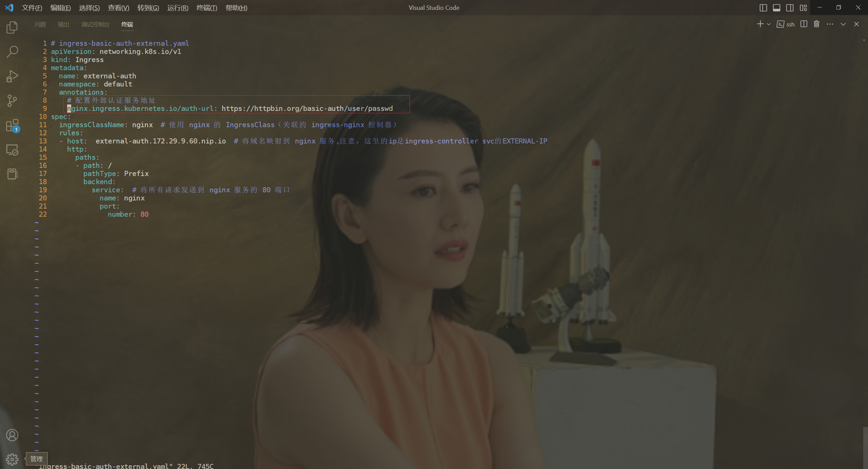Screen dimensions: 868x469
Task: Kill terminal with trash icon
Action: click(x=816, y=24)
